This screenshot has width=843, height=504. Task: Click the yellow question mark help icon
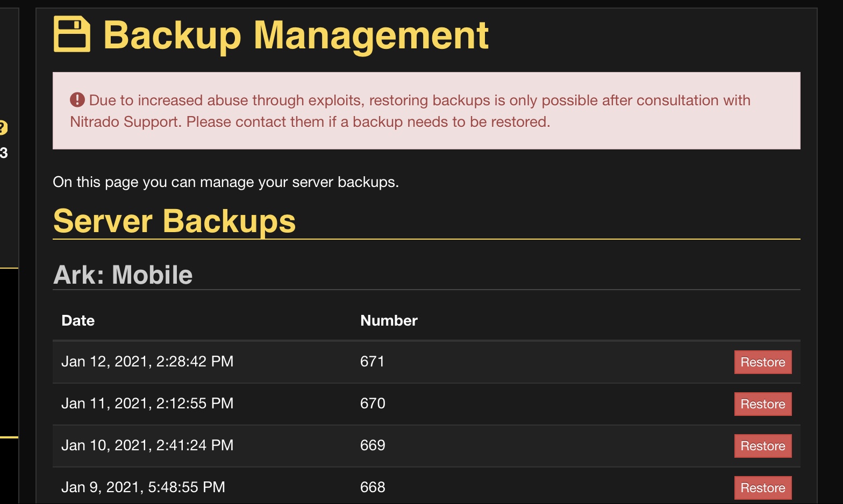[x=3, y=128]
